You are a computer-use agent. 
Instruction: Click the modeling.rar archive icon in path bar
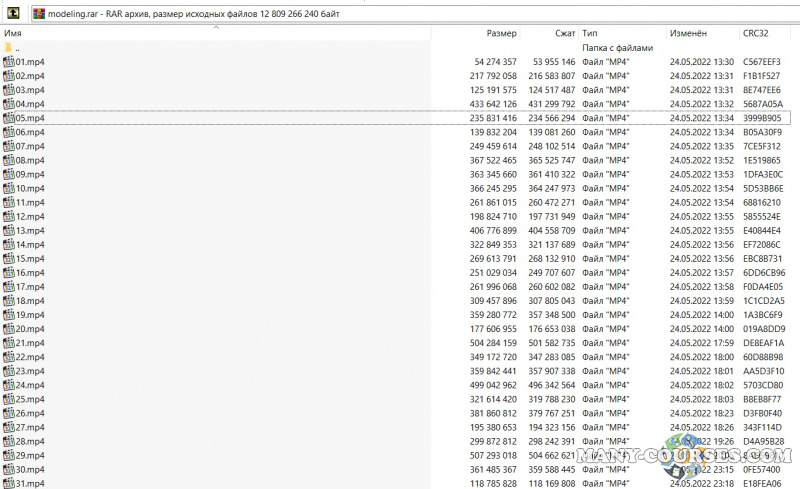click(x=38, y=13)
